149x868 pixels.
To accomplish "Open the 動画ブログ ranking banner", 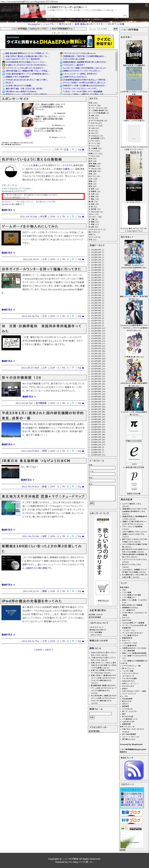I will pos(131,812).
